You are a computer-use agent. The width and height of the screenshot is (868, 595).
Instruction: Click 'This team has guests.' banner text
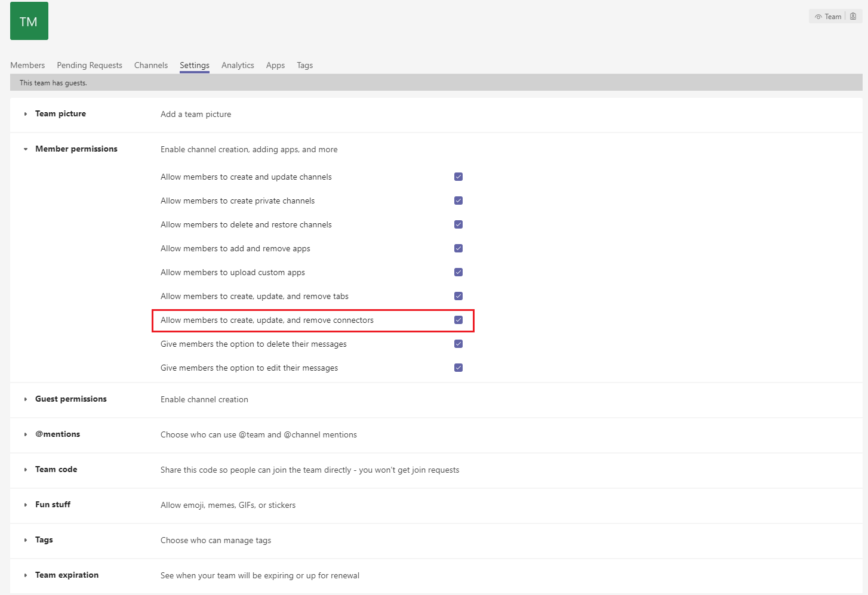pos(53,83)
